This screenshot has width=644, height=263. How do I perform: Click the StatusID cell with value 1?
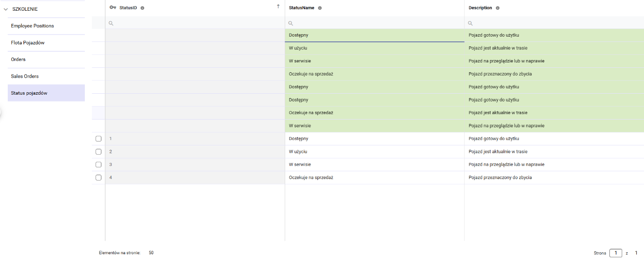tap(195, 139)
